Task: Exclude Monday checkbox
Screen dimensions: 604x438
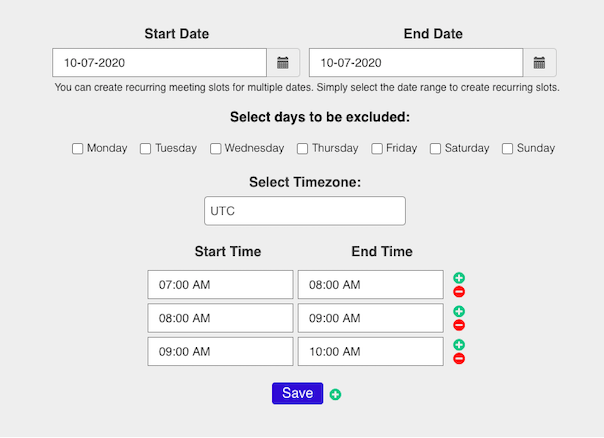Action: tap(77, 148)
